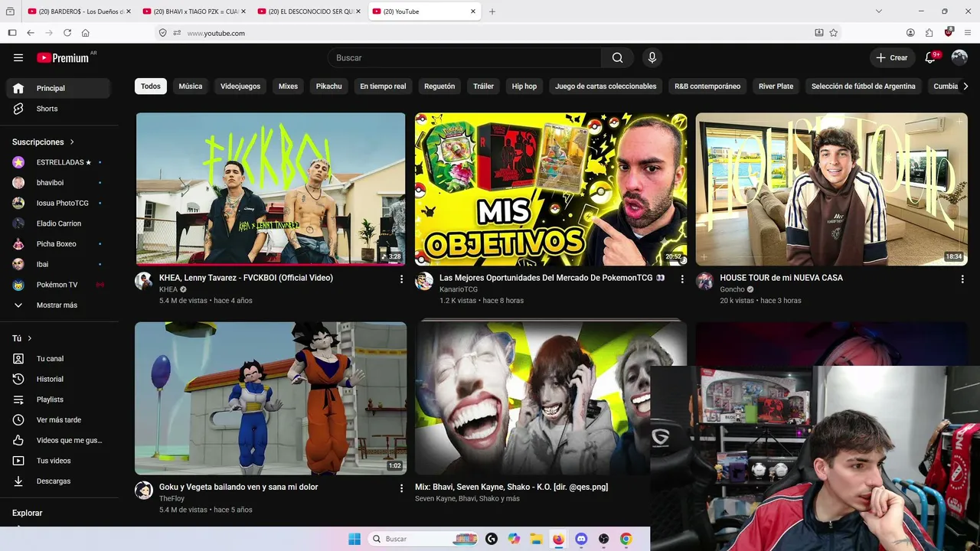Open the Ibai subscription channel

(x=58, y=264)
